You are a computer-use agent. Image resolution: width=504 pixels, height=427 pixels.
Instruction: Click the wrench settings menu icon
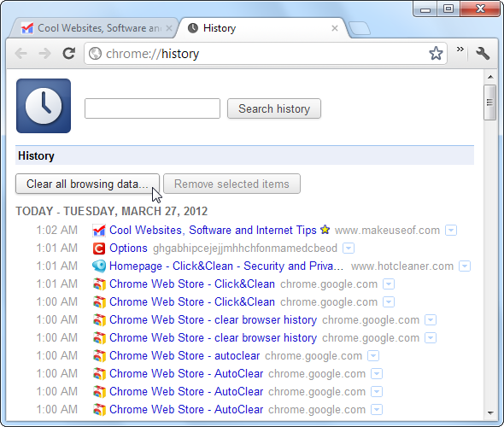[x=483, y=53]
